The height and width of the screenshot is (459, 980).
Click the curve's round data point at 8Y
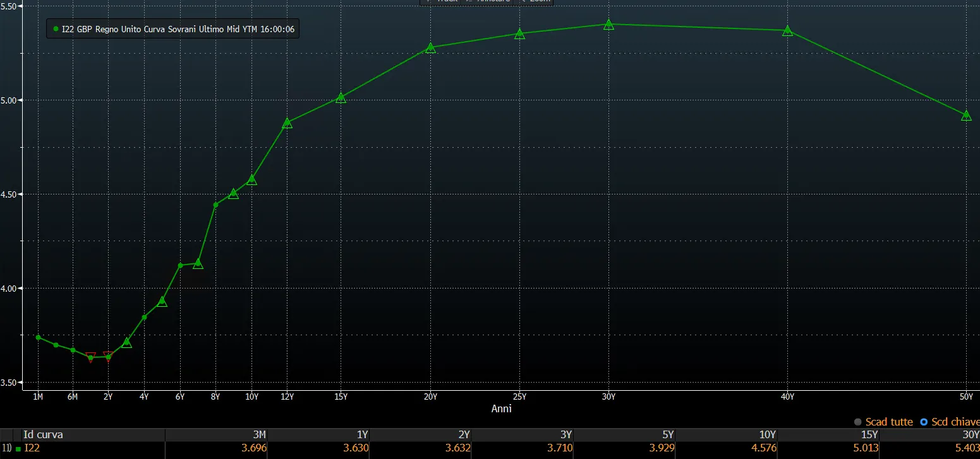tap(215, 205)
